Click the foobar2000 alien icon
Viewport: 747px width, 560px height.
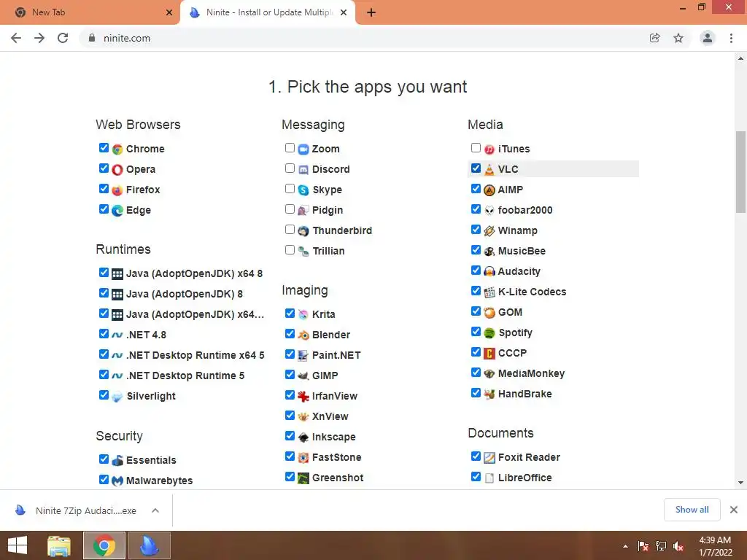[489, 211]
